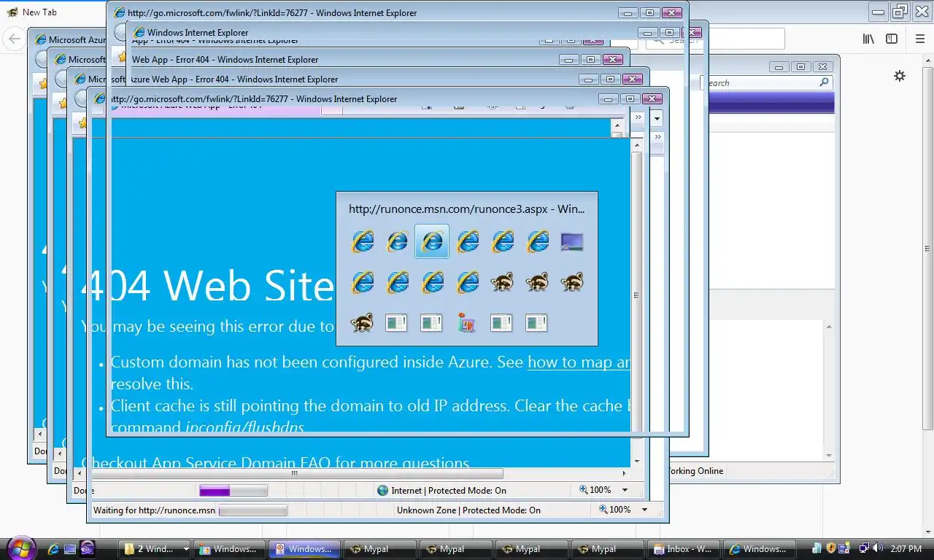Switch to the first Mypal taskbar button
The image size is (934, 560).
[x=381, y=549]
